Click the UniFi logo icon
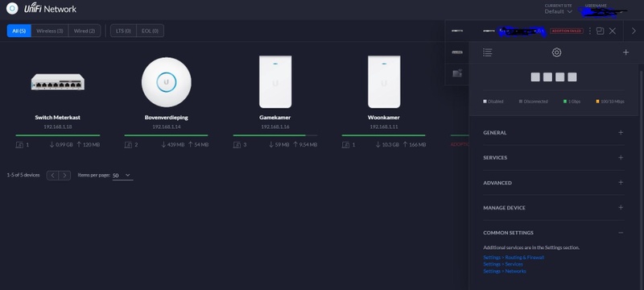 [12, 9]
